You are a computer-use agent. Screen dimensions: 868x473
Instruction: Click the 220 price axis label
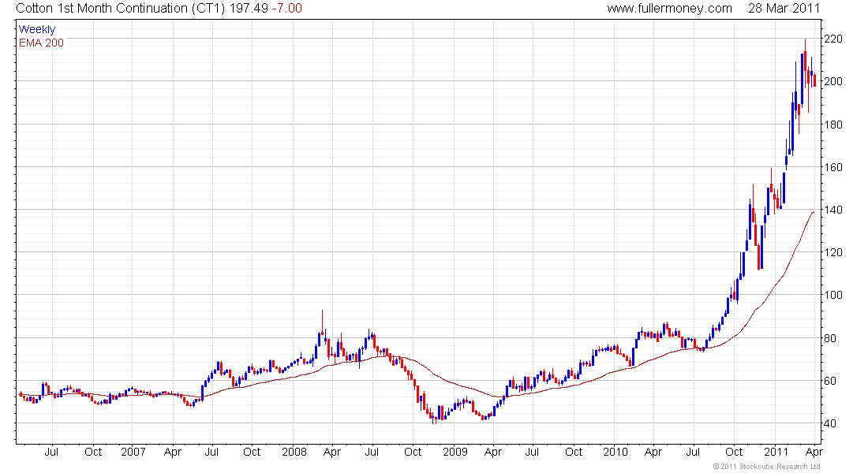coord(833,39)
